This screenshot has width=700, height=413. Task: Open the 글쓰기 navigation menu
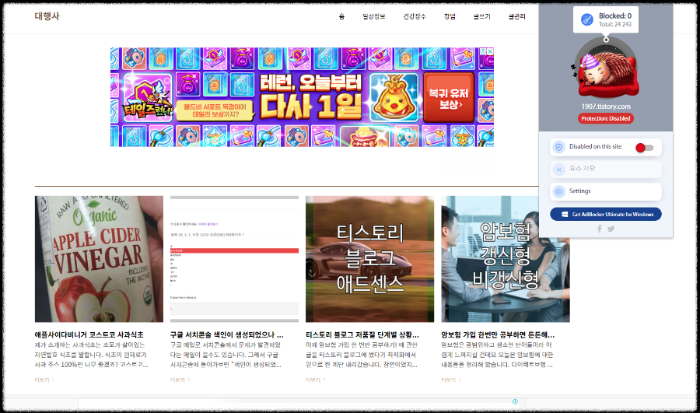click(x=482, y=17)
